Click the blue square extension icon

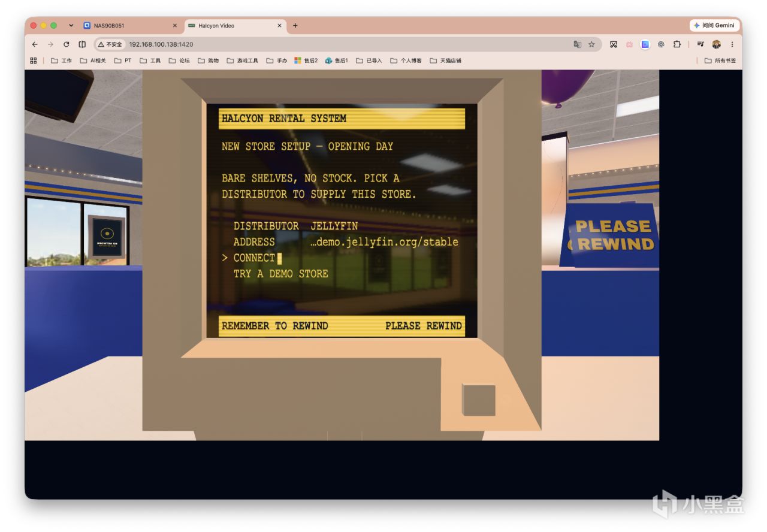click(645, 44)
